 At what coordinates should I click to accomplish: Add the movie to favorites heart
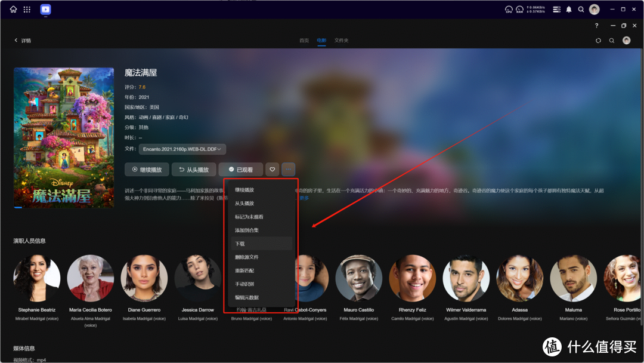click(273, 170)
